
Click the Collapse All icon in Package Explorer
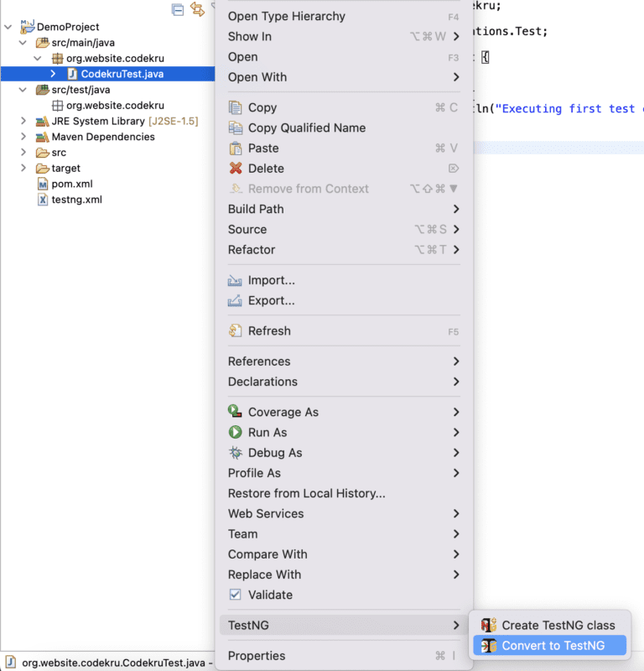[x=178, y=9]
